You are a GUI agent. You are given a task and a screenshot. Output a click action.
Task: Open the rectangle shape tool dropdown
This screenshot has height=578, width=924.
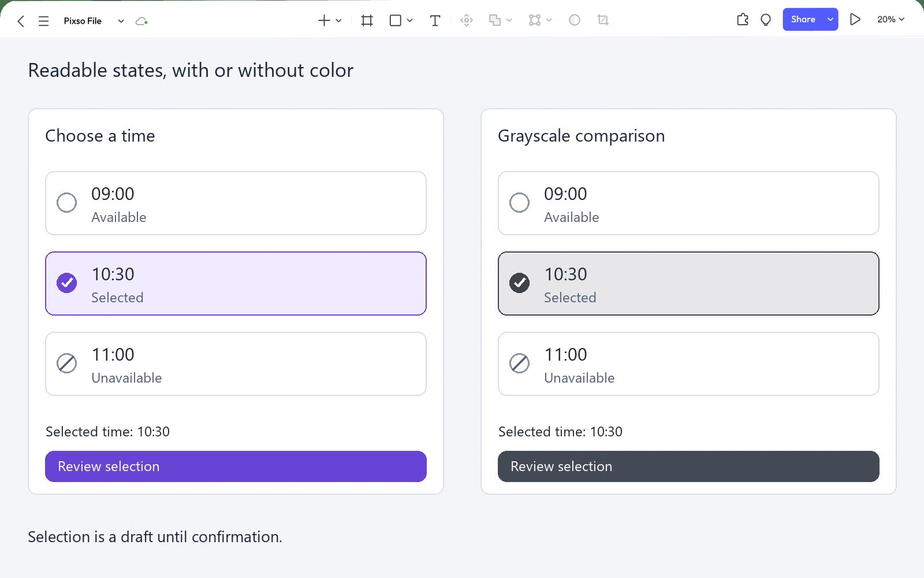tap(409, 21)
